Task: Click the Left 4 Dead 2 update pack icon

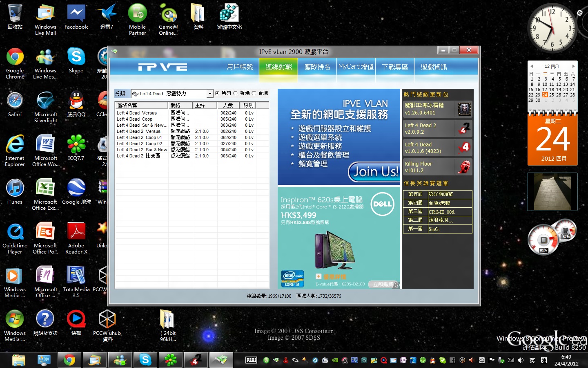Action: click(464, 128)
